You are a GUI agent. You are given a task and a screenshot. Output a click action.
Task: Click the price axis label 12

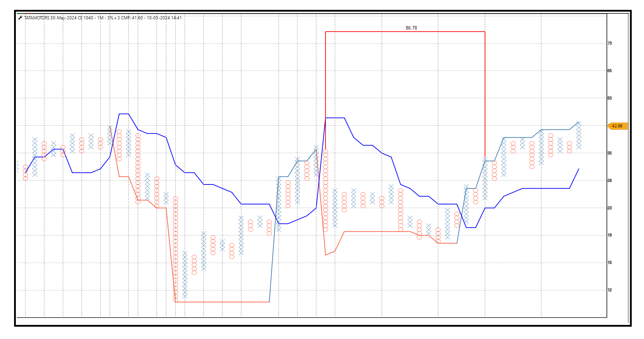point(610,290)
